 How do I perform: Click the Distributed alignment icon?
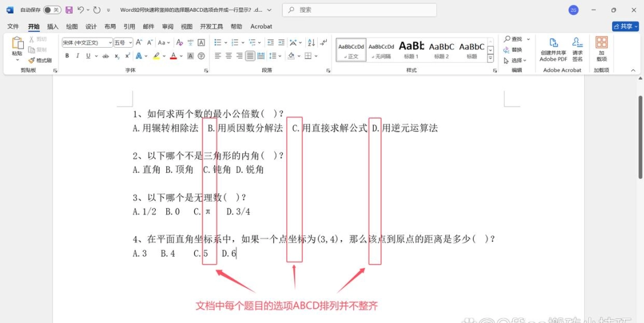click(261, 56)
